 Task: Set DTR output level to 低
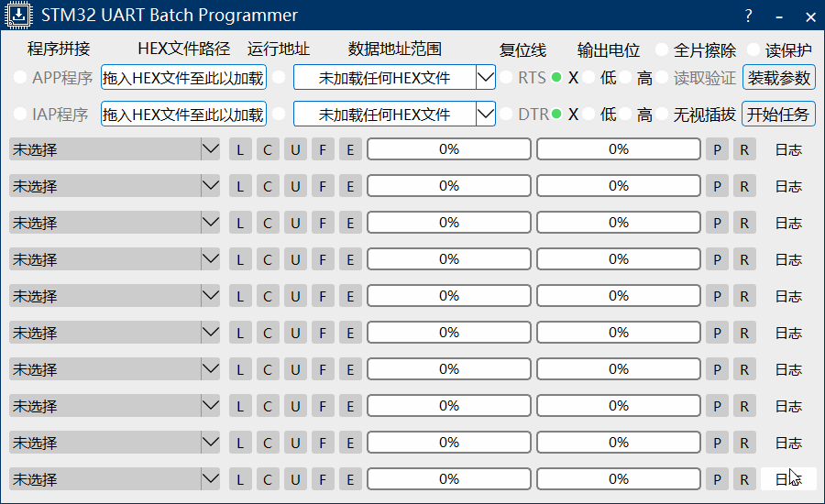point(588,114)
